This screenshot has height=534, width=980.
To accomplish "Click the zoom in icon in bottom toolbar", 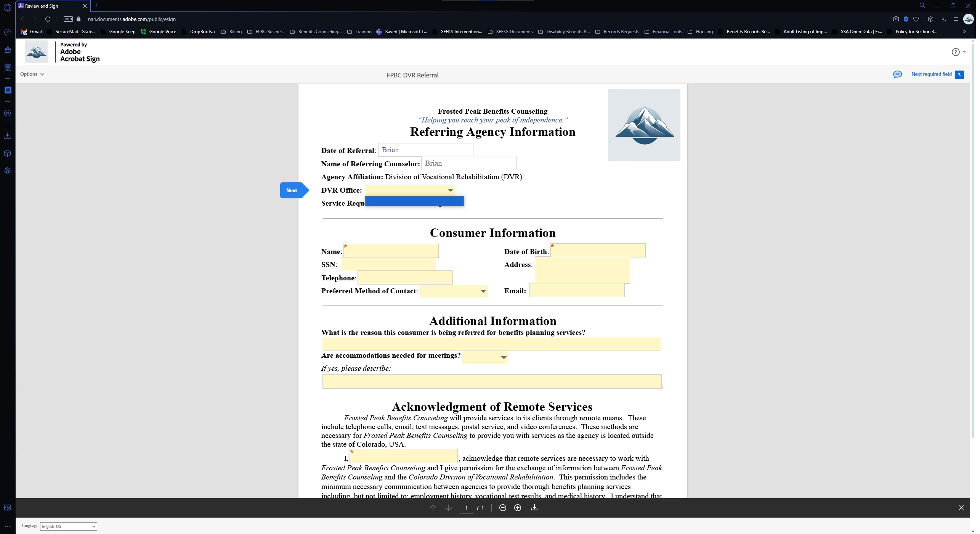I will coord(518,508).
